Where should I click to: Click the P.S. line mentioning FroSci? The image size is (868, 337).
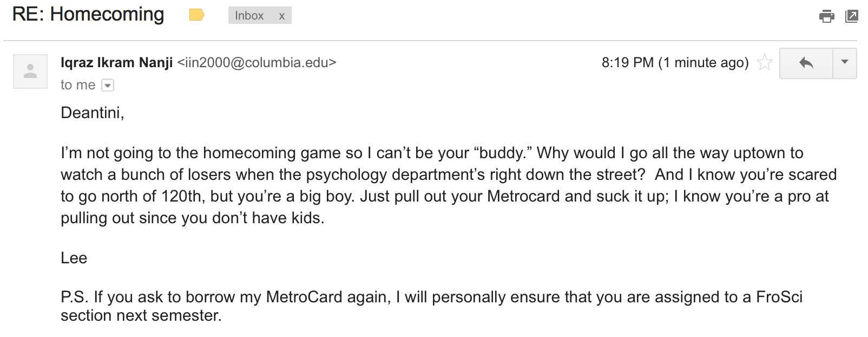pyautogui.click(x=431, y=297)
